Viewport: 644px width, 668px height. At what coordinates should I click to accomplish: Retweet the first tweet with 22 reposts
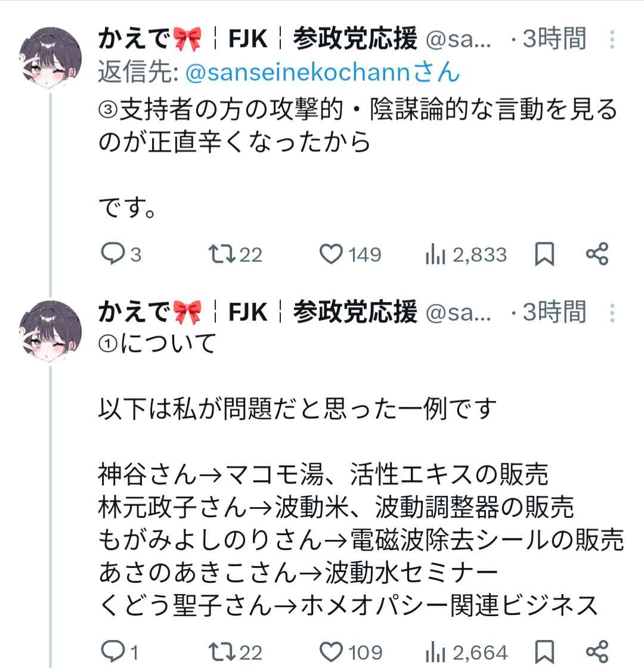[x=223, y=254]
